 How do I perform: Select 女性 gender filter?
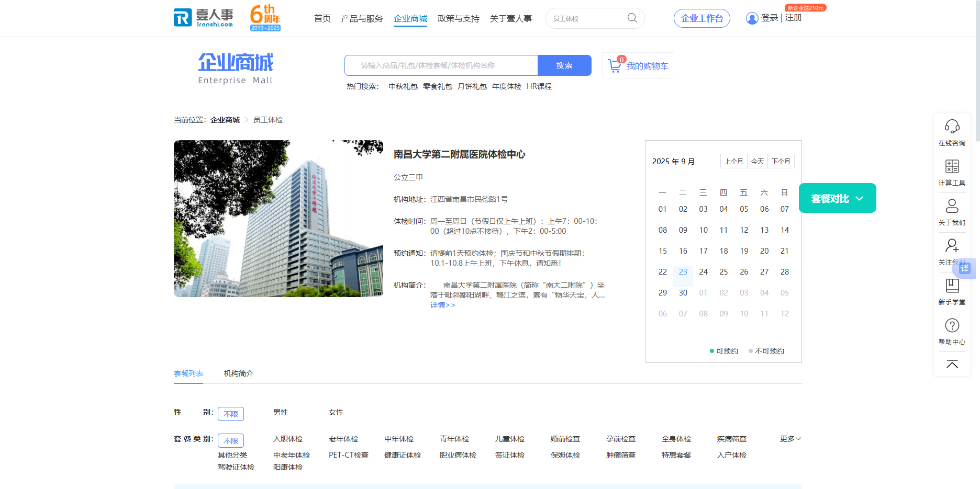336,412
